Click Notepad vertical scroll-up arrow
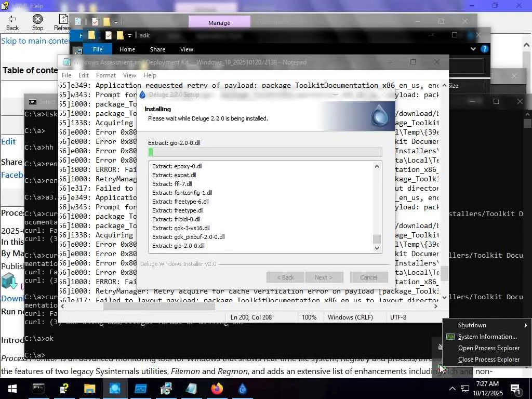 click(445, 86)
